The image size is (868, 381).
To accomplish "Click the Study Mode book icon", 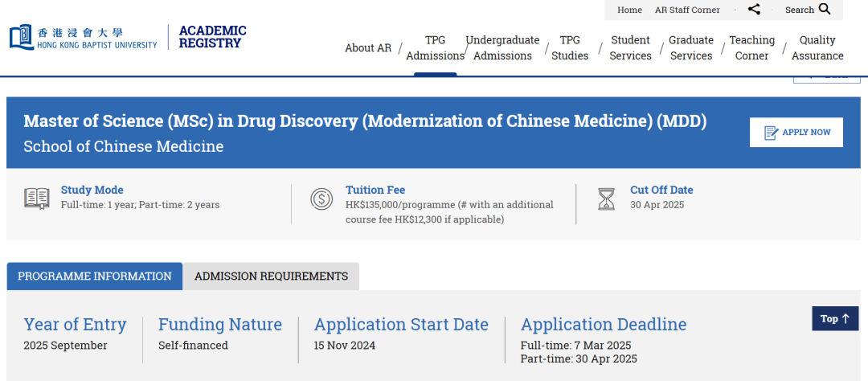I will (36, 199).
